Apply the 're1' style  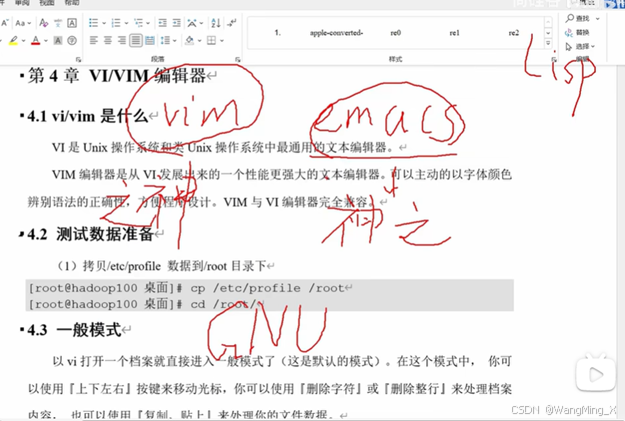[x=454, y=33]
